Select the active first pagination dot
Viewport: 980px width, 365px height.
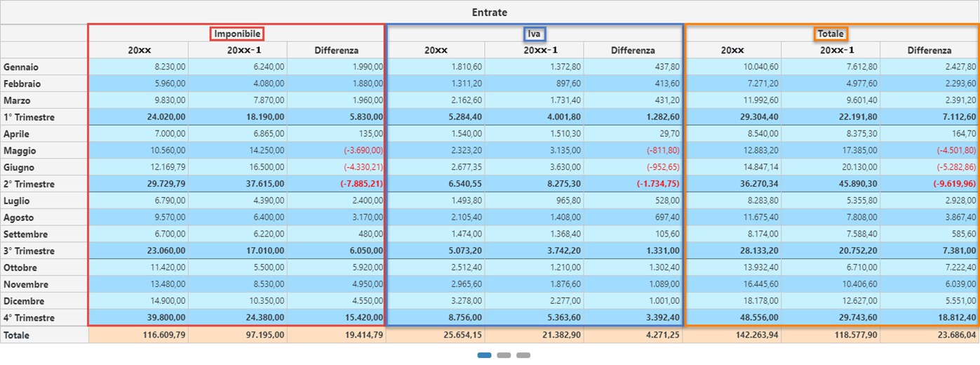click(484, 355)
